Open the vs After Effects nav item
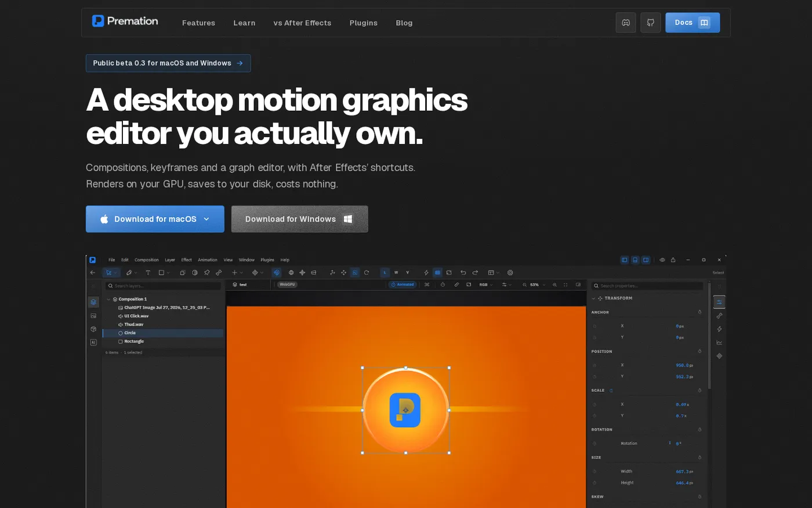Viewport: 812px width, 508px height. tap(302, 23)
